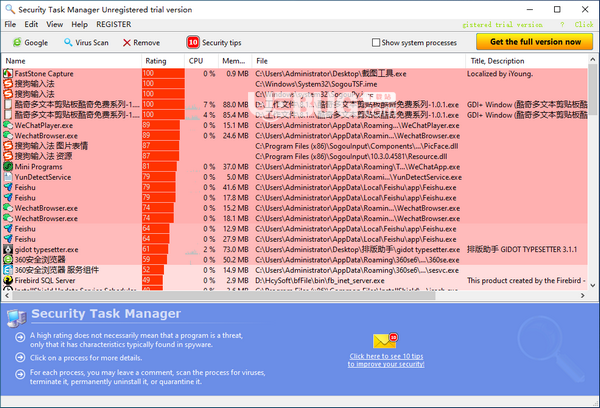Click FastStone Capture rating bar 100

(163, 73)
